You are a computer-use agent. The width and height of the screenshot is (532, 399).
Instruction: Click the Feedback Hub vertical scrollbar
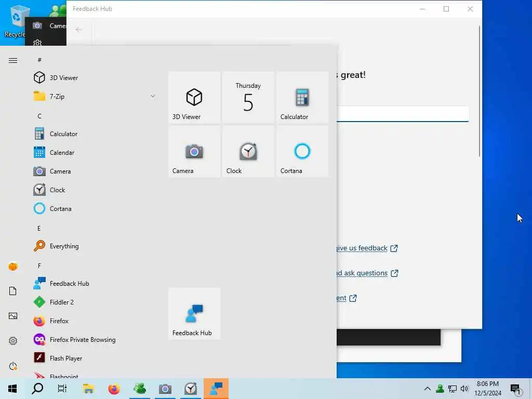479,91
